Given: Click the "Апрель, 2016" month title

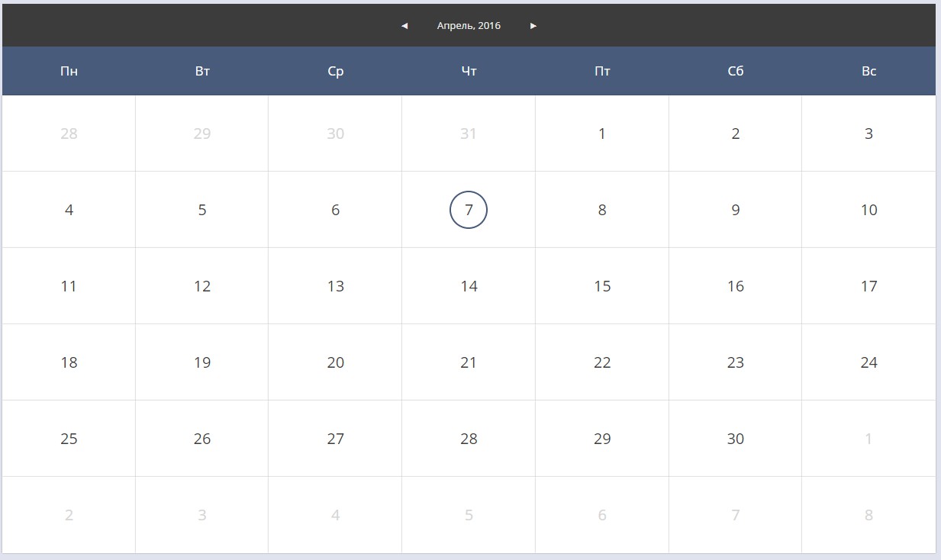Looking at the screenshot, I should (x=469, y=26).
